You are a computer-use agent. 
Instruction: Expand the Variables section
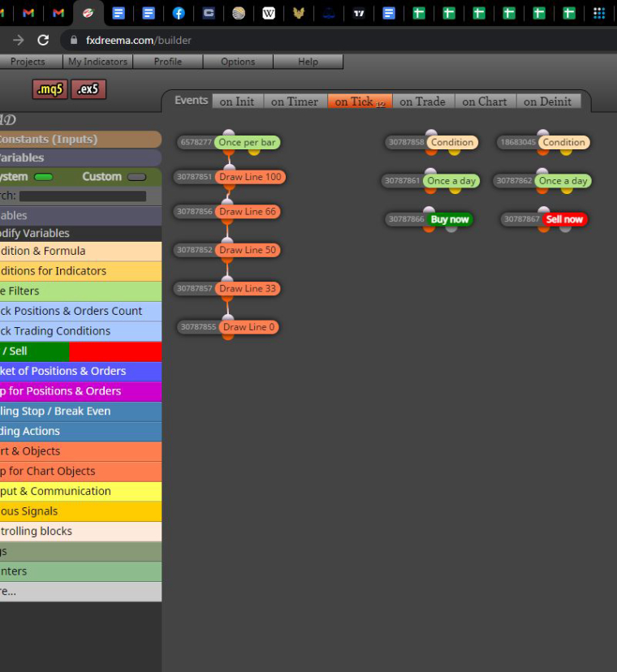tap(80, 157)
